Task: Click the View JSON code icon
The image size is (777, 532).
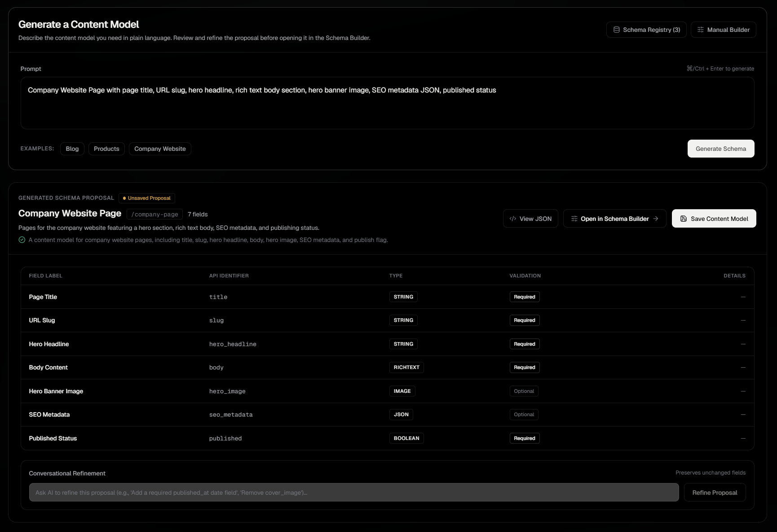Action: click(x=513, y=219)
